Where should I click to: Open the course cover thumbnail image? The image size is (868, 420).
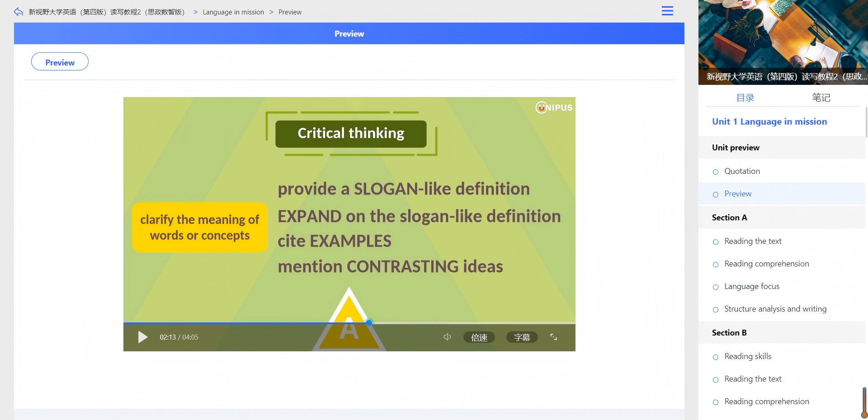point(783,42)
